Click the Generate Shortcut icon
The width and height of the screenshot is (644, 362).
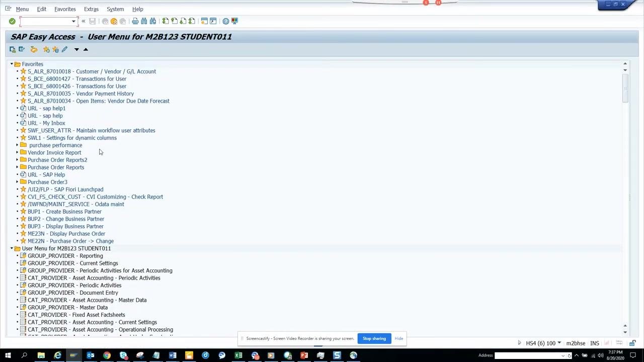click(213, 21)
